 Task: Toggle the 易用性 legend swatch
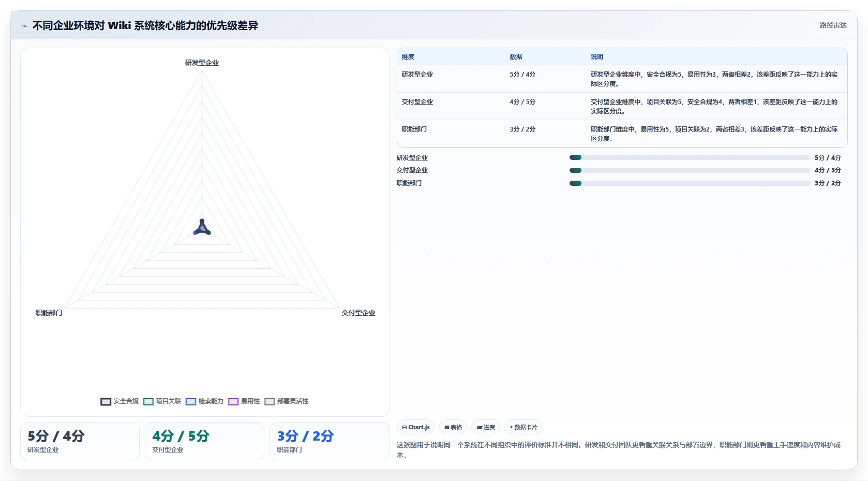233,402
